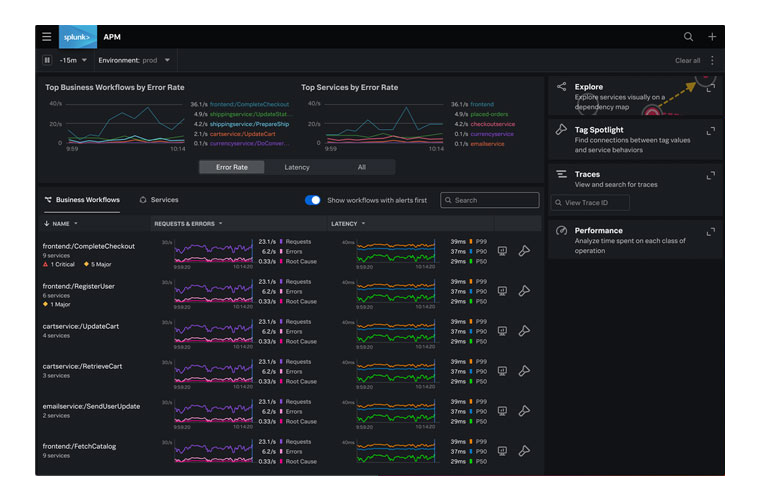Select the Error Rate chart view
Screen dimensions: 760x500
point(232,167)
